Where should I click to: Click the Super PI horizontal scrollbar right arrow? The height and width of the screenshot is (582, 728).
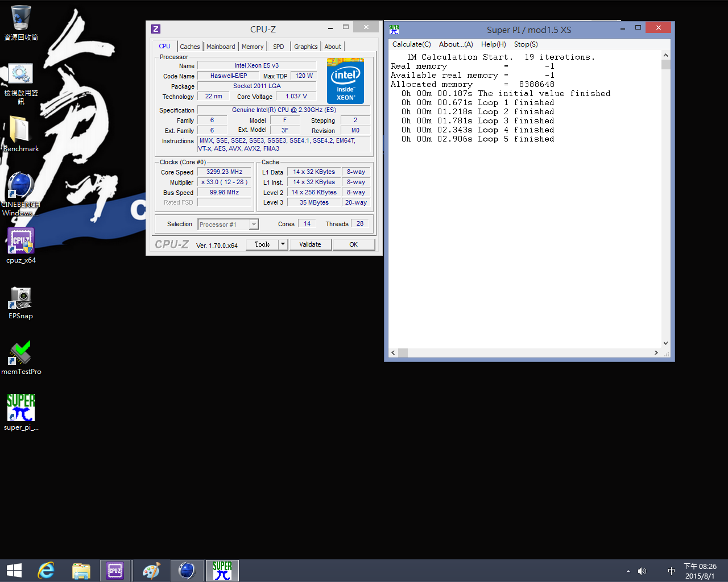tap(656, 353)
